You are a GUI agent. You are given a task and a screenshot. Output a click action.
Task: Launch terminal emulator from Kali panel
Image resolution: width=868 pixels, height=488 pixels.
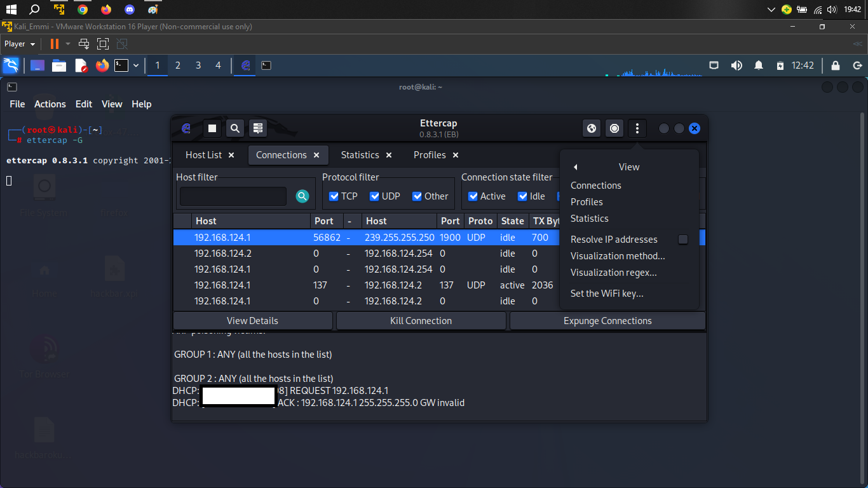121,65
